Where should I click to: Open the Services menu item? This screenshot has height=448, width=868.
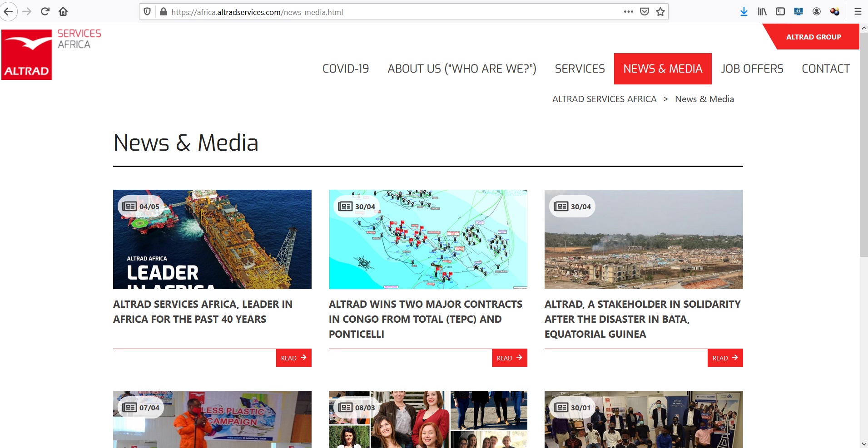click(x=580, y=69)
